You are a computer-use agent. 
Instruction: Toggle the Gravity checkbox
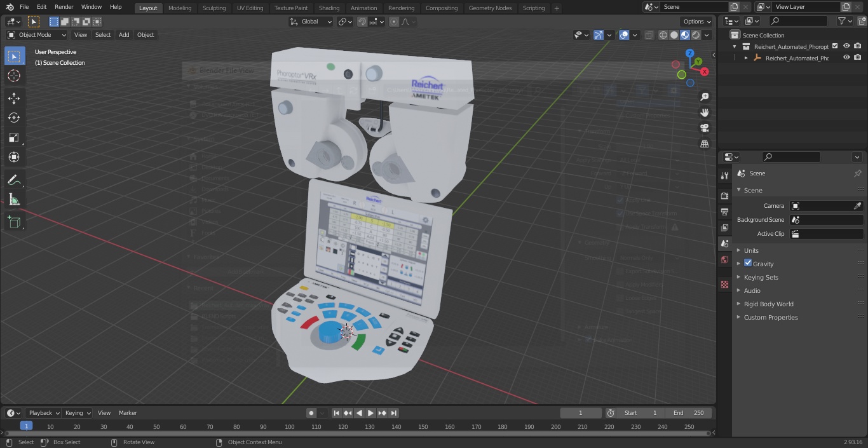pyautogui.click(x=748, y=263)
